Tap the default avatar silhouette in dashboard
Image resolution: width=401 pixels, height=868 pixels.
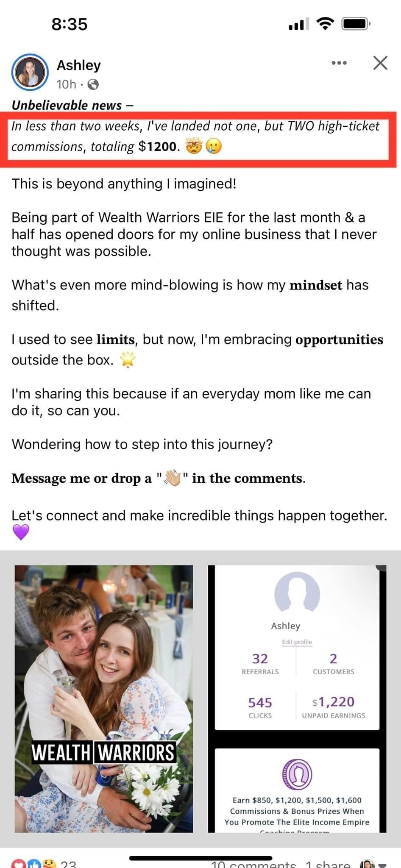297,593
